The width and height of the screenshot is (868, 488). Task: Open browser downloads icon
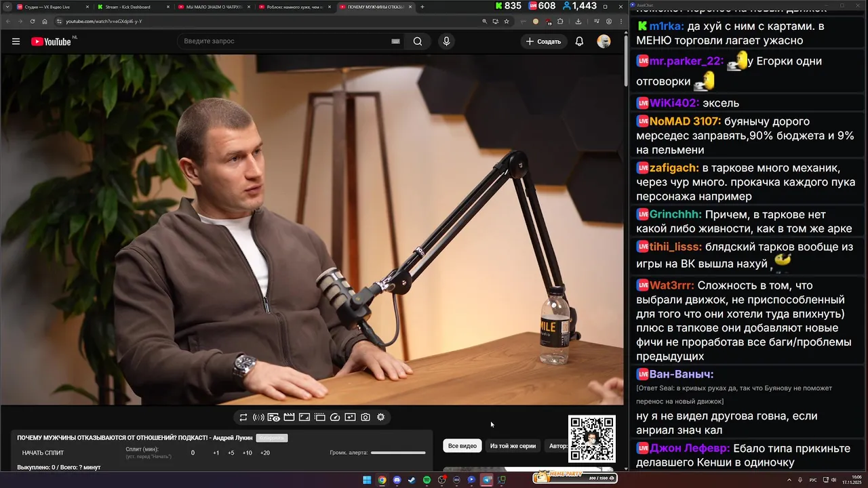tap(578, 22)
